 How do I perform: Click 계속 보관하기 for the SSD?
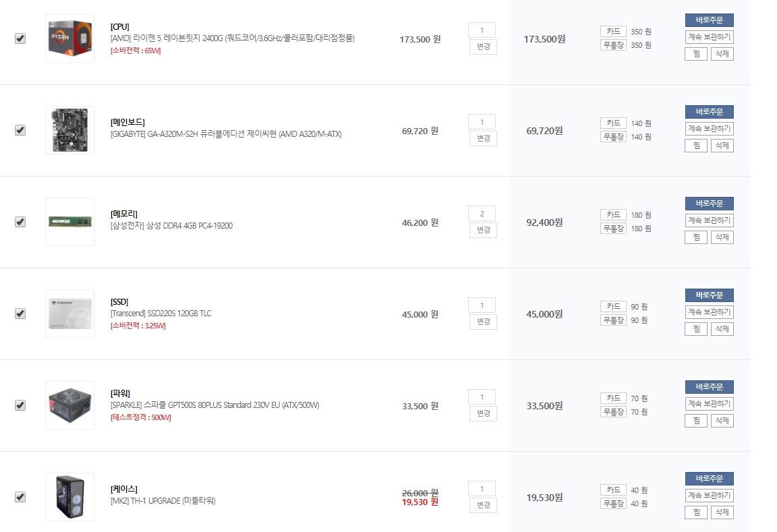pos(709,312)
